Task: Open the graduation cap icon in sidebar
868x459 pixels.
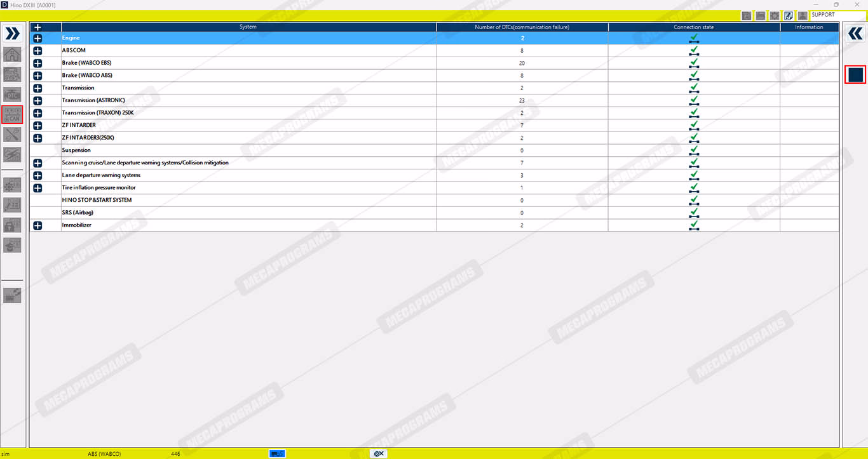Action: 12,244
